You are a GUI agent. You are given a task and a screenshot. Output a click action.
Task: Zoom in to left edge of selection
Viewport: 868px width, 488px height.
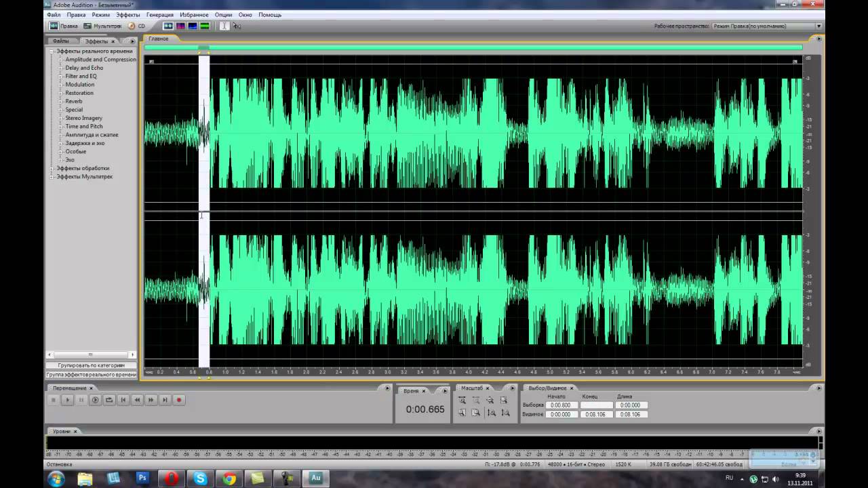[462, 412]
